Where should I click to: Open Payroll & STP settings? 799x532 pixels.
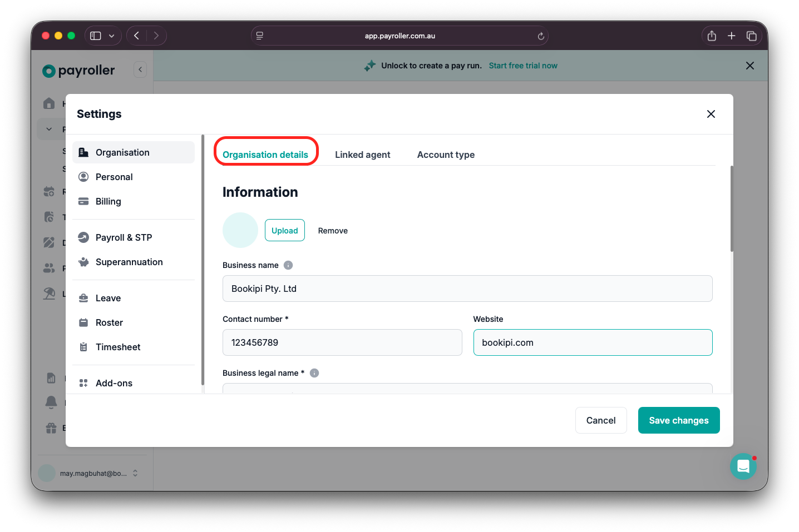click(x=134, y=237)
